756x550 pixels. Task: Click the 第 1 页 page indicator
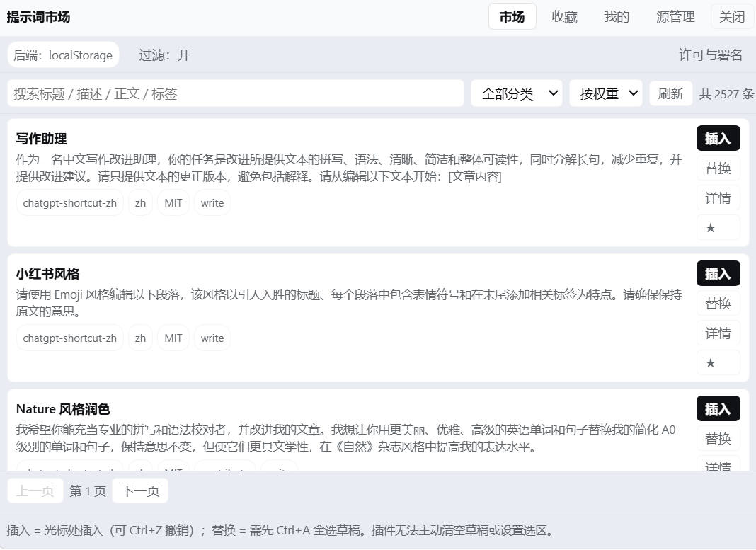[88, 491]
